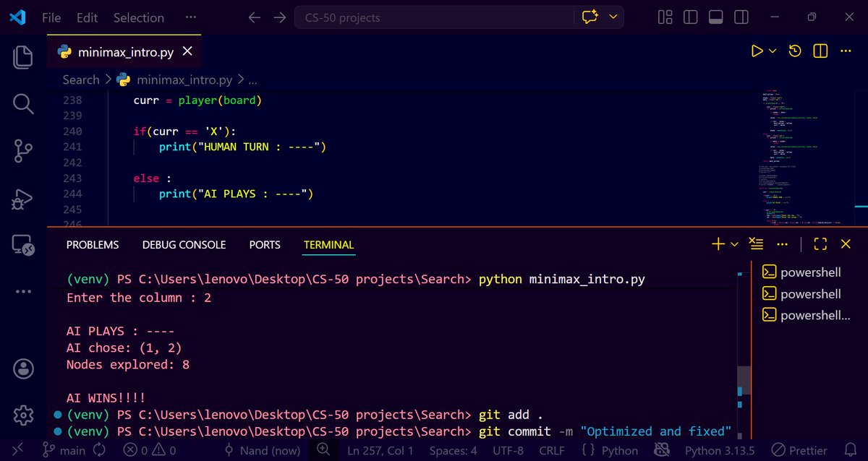Open the Accounts menu icon
The width and height of the screenshot is (868, 461).
(23, 369)
